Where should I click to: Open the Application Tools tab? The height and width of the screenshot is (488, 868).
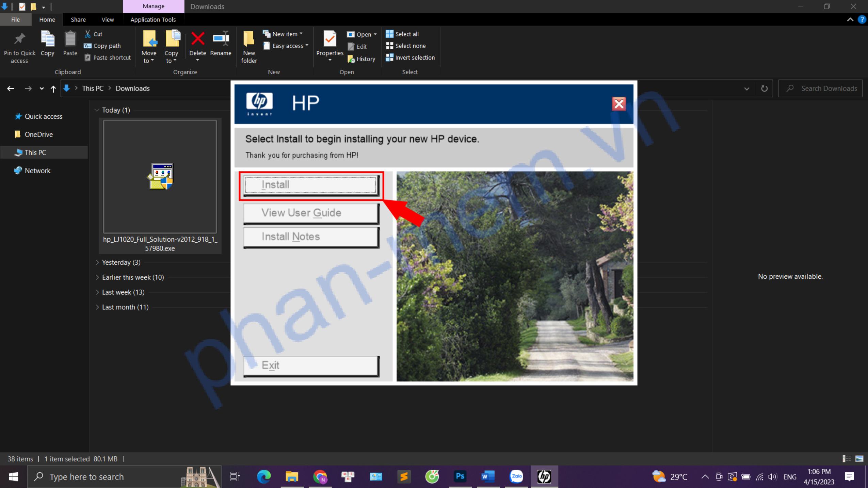[153, 19]
